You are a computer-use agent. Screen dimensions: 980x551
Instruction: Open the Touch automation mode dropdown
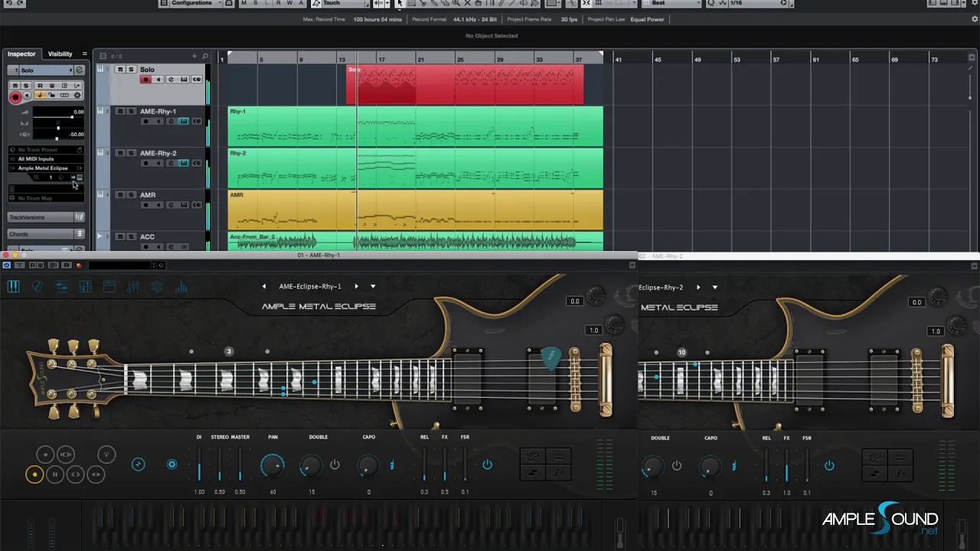(x=341, y=3)
